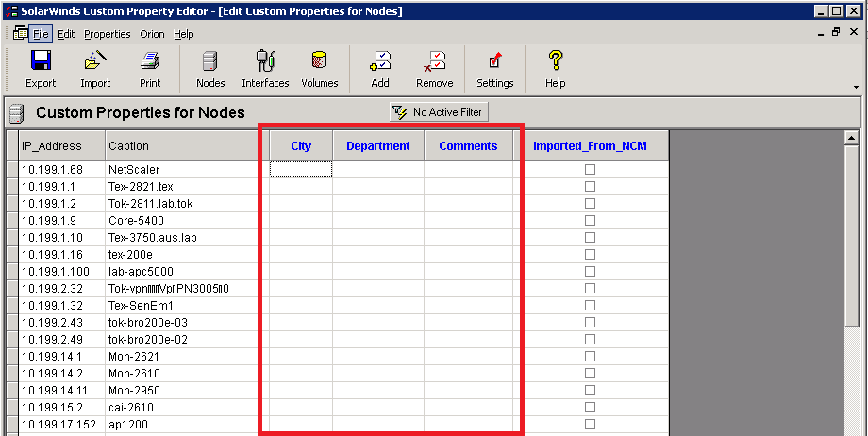Click caption Core-5400
The width and height of the screenshot is (868, 436).
point(136,221)
